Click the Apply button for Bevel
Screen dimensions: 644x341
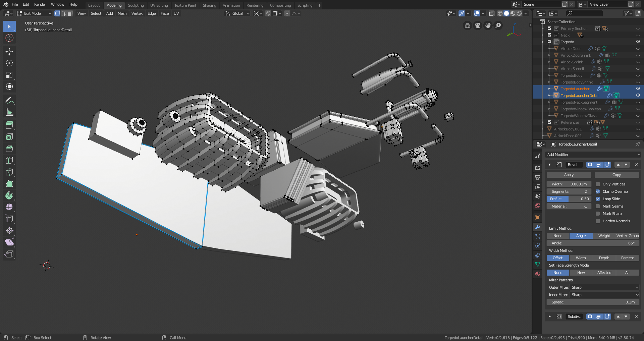tap(569, 175)
